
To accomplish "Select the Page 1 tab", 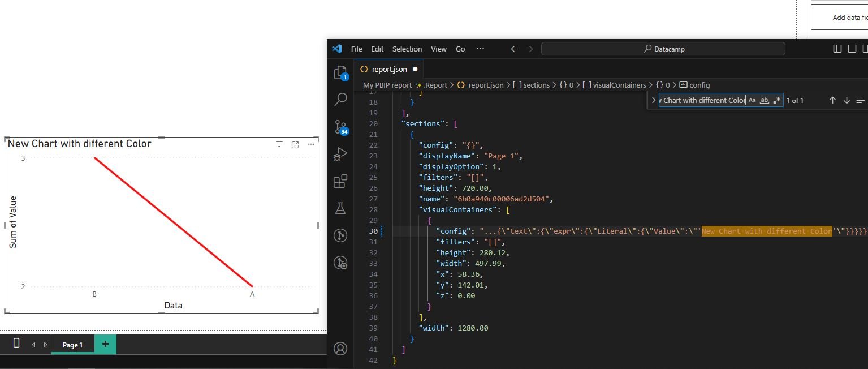I will coord(72,345).
